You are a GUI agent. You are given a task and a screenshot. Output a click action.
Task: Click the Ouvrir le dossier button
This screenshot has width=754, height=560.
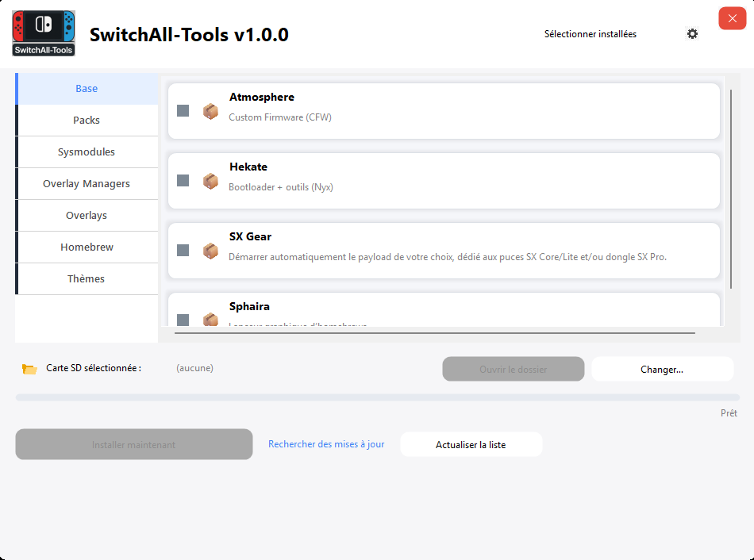point(513,369)
